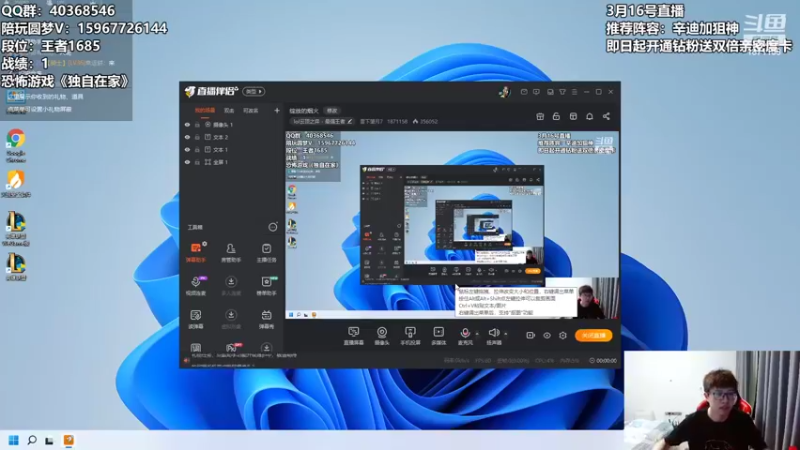Select the 摄像头 1 source row
The image size is (800, 450).
coord(232,124)
